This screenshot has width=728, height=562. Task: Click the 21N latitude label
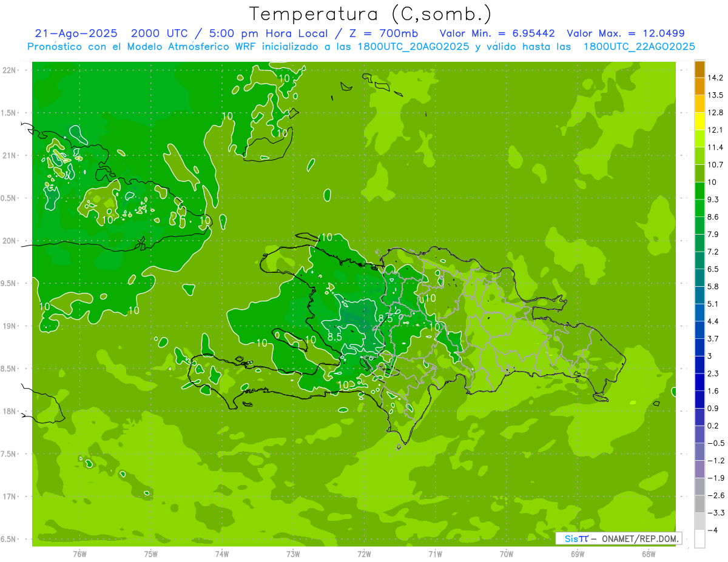coord(10,155)
